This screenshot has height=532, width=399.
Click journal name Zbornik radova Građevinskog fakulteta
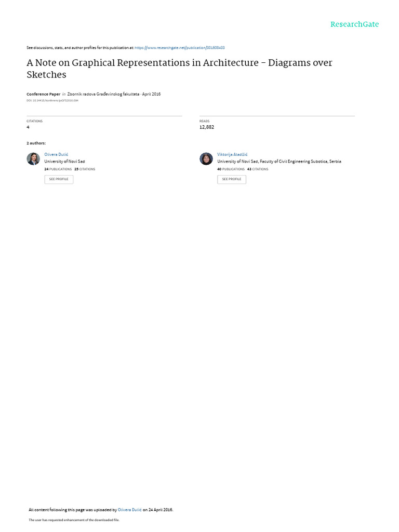(x=103, y=94)
